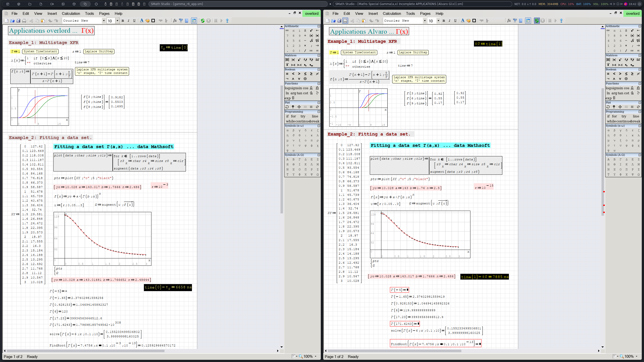Screen dimensions: 644x362
Task: Open font size 10 dropdown in right window
Action: [x=438, y=21]
